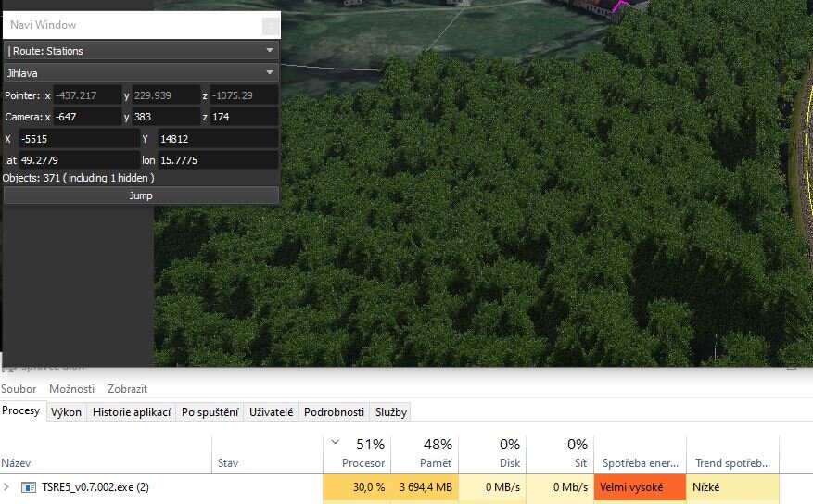The height and width of the screenshot is (504, 813).
Task: Open the Možnosti menu
Action: [x=72, y=389]
